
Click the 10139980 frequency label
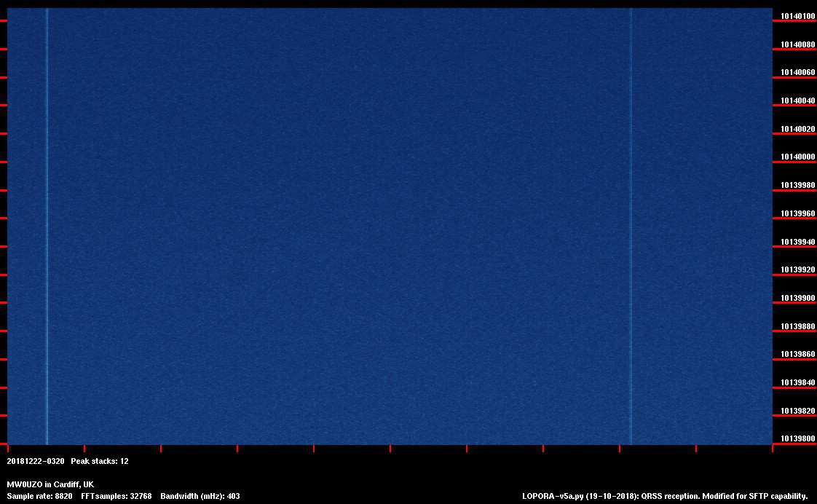(x=797, y=185)
